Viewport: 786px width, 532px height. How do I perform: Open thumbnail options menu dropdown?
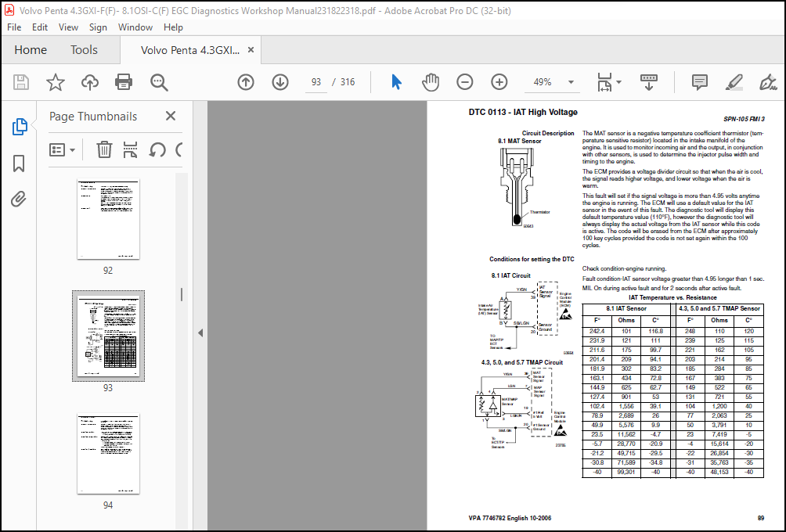(62, 149)
